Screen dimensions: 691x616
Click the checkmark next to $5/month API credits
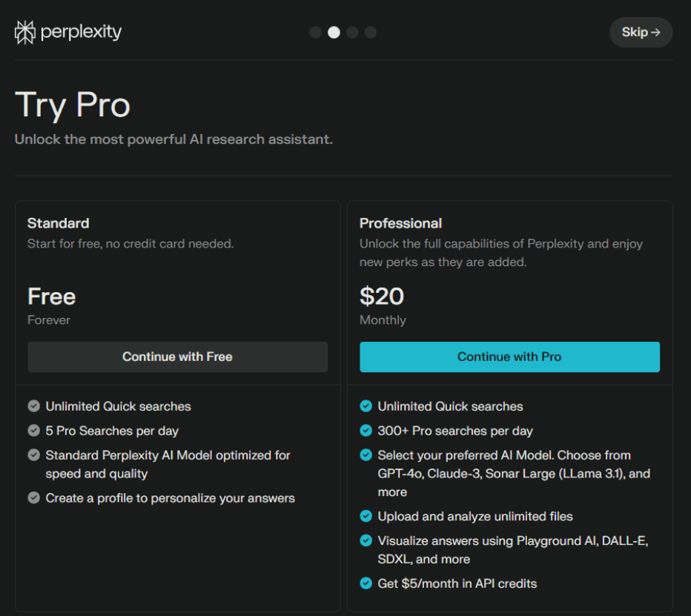pos(366,583)
